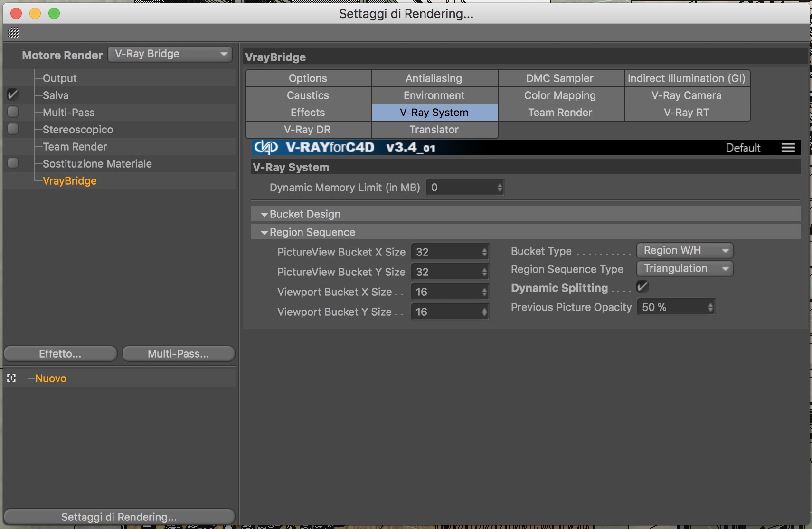The height and width of the screenshot is (529, 812).
Task: Enable the Sostituzione Materiale checkbox
Action: click(x=13, y=163)
